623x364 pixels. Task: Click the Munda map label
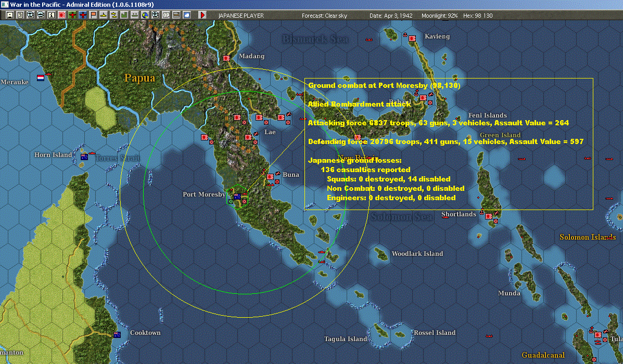point(509,293)
